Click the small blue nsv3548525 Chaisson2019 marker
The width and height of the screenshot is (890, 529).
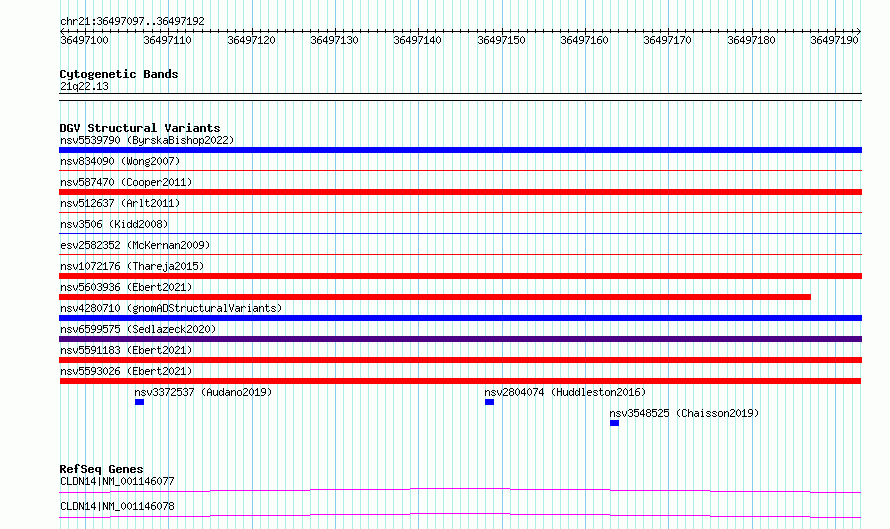point(614,423)
